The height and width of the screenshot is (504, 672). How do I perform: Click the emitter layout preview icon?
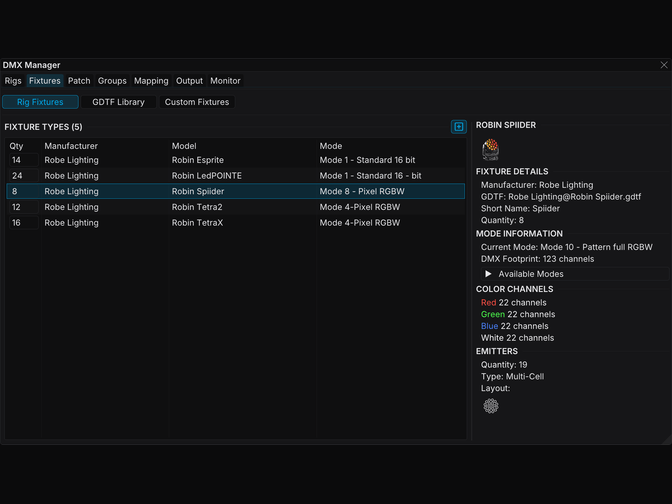pos(491,405)
